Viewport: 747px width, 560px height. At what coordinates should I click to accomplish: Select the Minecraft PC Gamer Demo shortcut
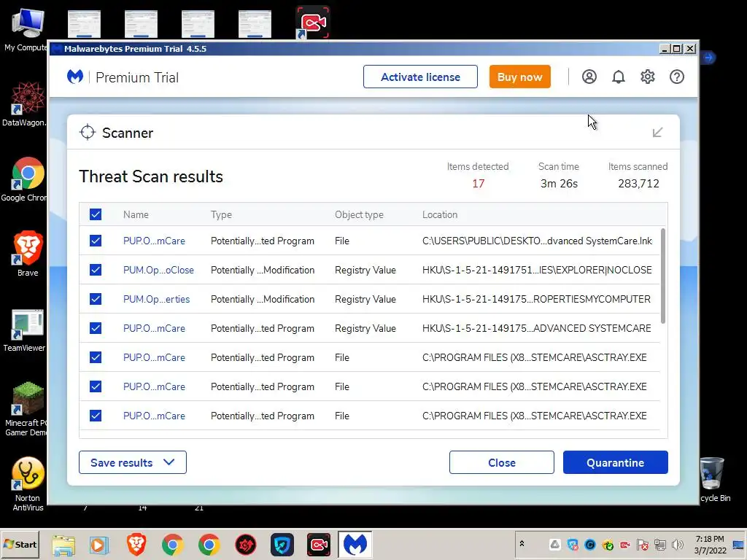point(26,408)
